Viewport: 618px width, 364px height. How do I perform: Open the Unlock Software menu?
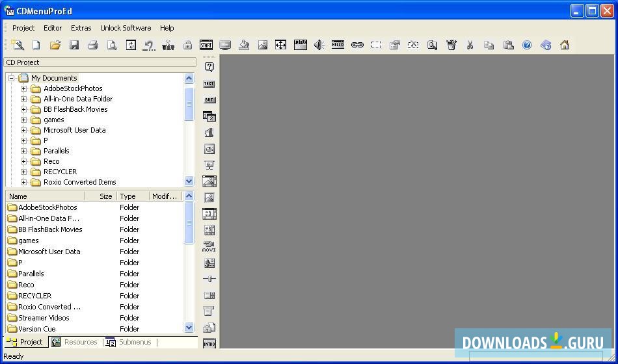point(126,28)
